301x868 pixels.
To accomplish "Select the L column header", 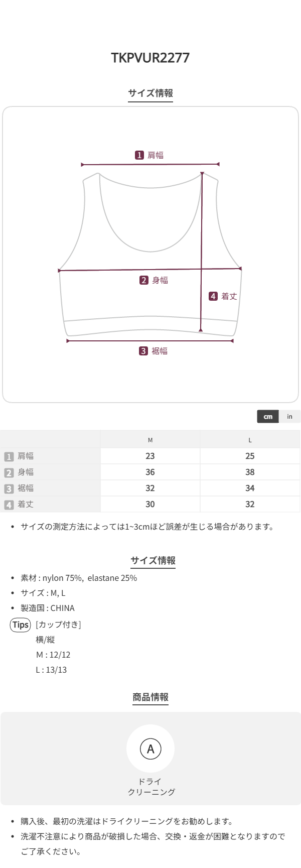I will coord(250,440).
